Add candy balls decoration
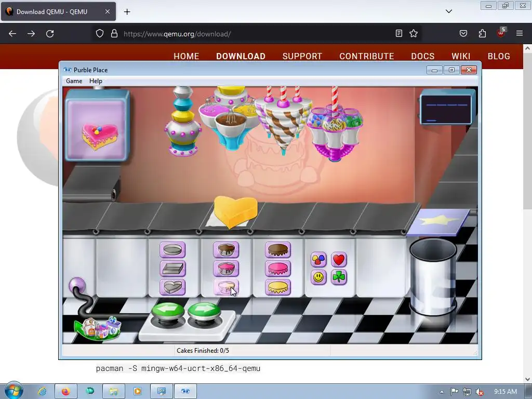532x399 pixels. pos(318,260)
